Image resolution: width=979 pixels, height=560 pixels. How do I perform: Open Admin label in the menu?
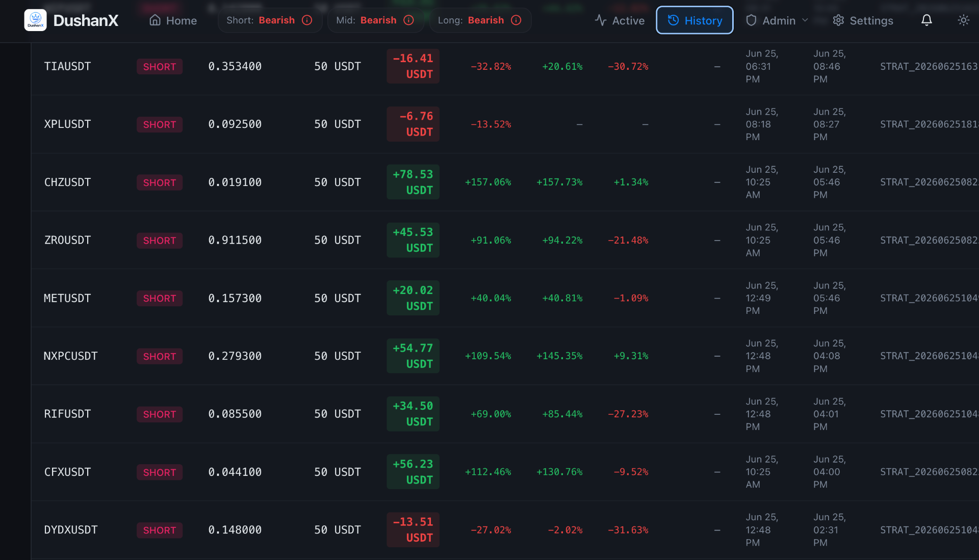tap(779, 20)
